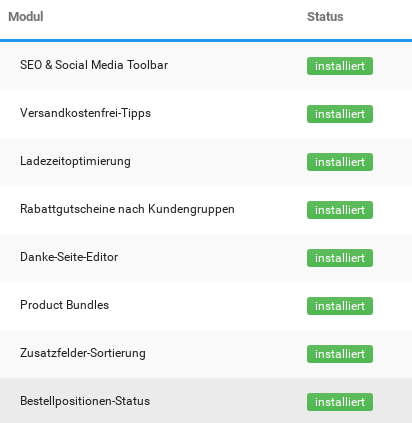Click the Modul column header
Screen dimensions: 412x423
click(x=26, y=17)
